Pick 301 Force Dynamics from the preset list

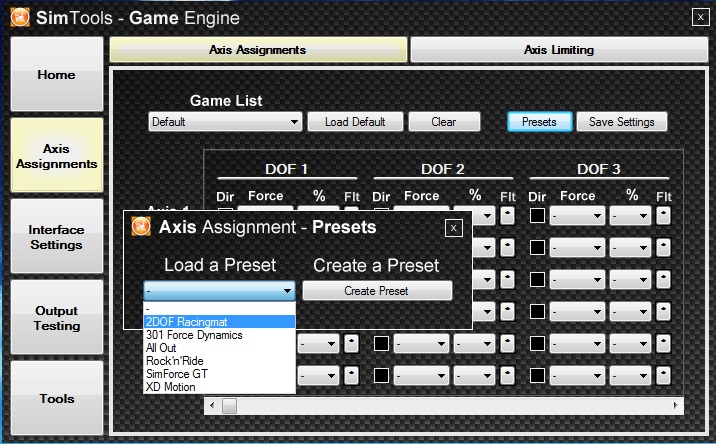coord(219,335)
